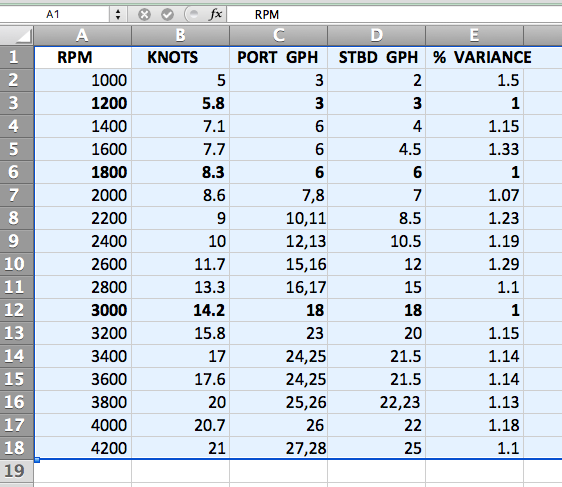Select row 3 header
The image size is (562, 487).
point(16,103)
